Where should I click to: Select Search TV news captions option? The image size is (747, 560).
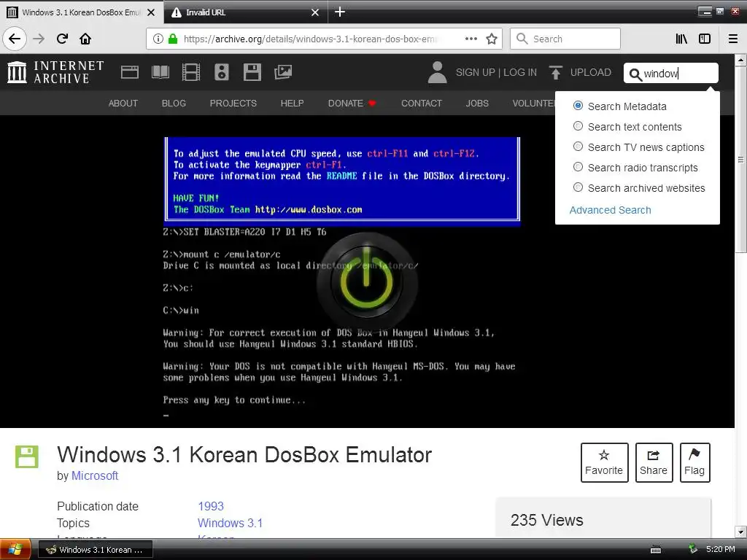click(578, 147)
